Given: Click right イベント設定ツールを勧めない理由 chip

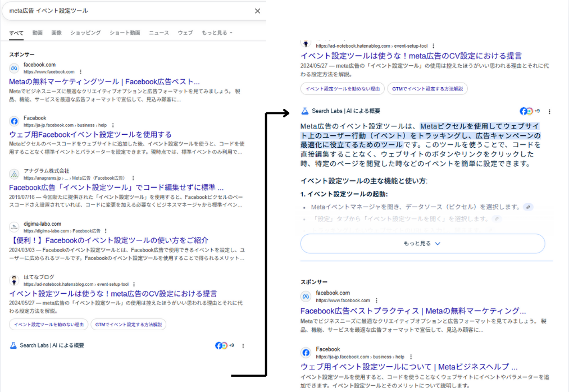Looking at the screenshot, I should [343, 89].
